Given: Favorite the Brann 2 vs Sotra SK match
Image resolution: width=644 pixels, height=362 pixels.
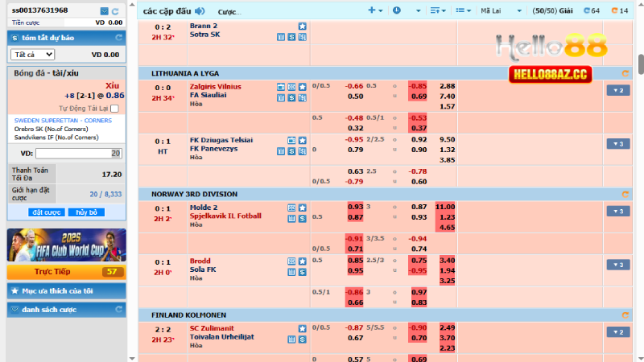Looking at the screenshot, I should pos(302,27).
